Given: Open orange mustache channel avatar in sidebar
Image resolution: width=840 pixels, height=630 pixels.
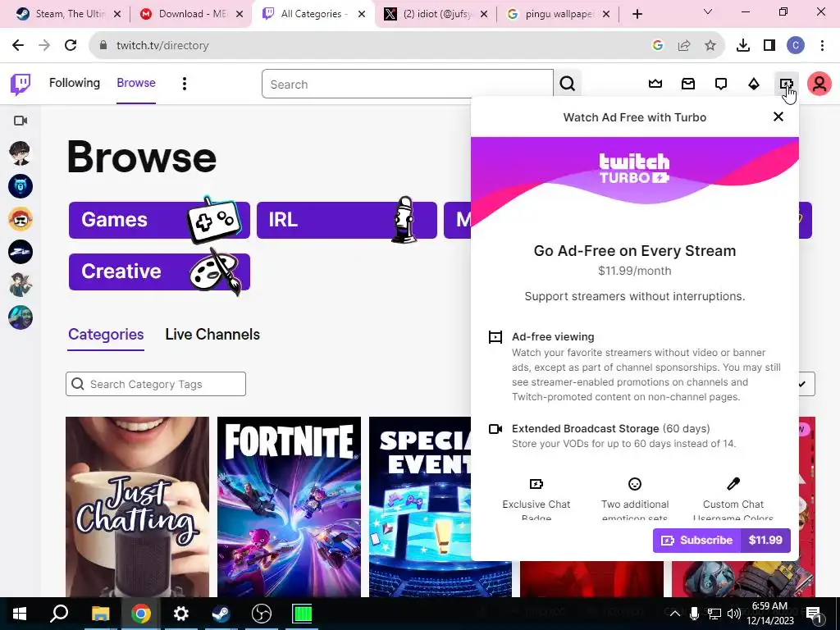Looking at the screenshot, I should coord(21,219).
